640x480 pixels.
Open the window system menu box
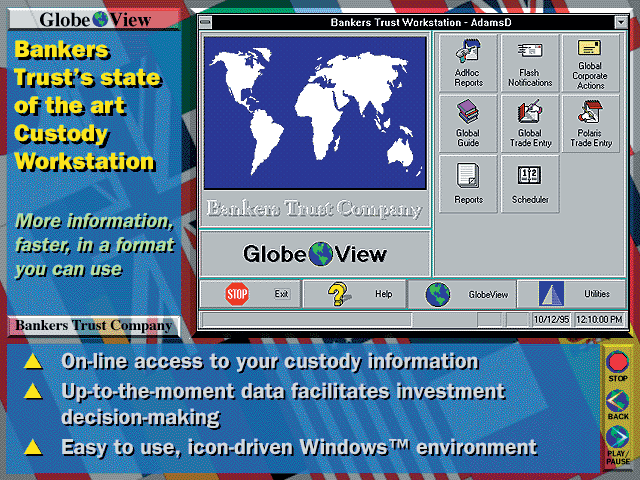tap(205, 21)
